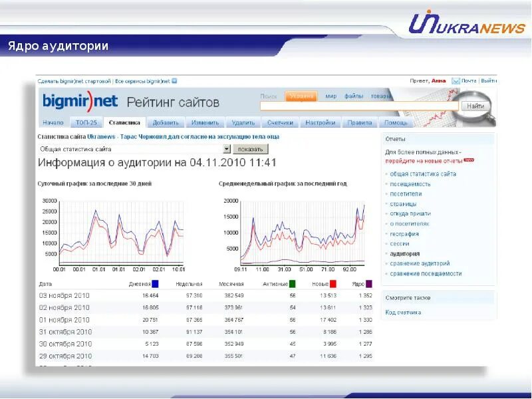Select the товары search category

380,96
